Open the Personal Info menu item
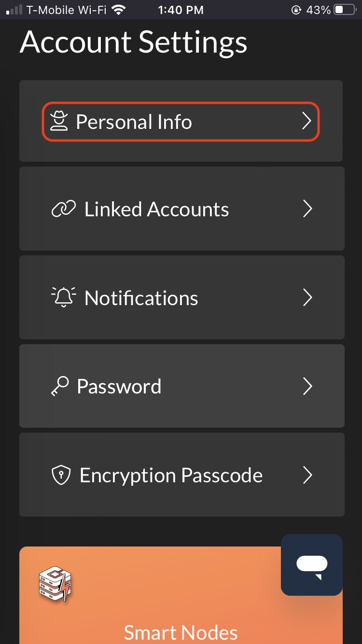The image size is (362, 644). 181,121
